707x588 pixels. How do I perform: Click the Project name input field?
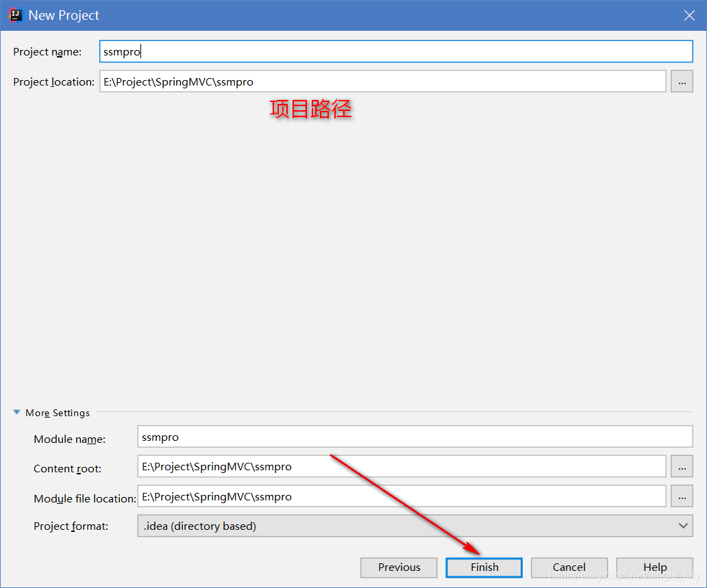[396, 51]
